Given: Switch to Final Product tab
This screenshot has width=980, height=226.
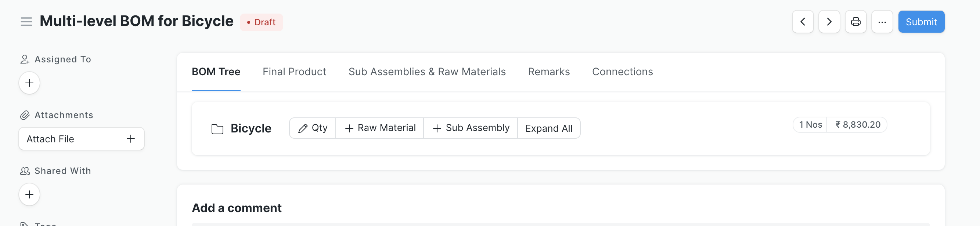Looking at the screenshot, I should click(294, 72).
